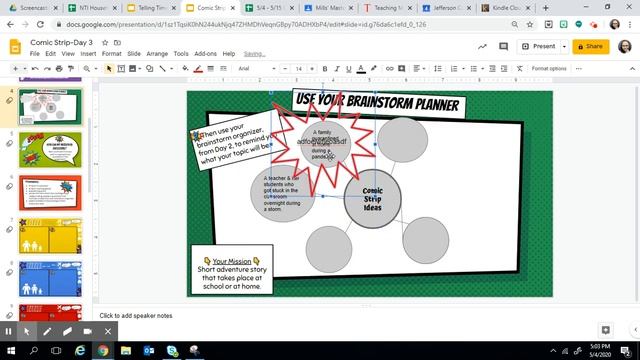Open Line spacing options
The image size is (640, 360).
click(438, 69)
